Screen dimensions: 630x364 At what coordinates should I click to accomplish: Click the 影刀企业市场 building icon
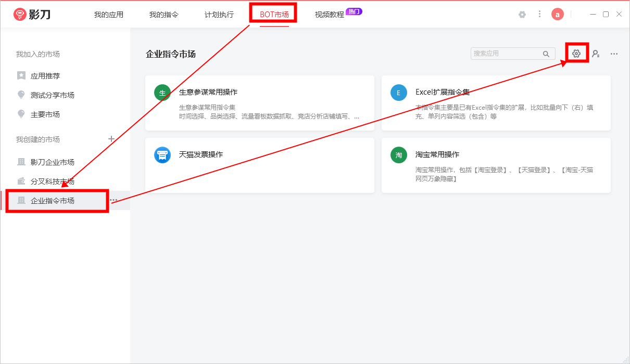21,162
